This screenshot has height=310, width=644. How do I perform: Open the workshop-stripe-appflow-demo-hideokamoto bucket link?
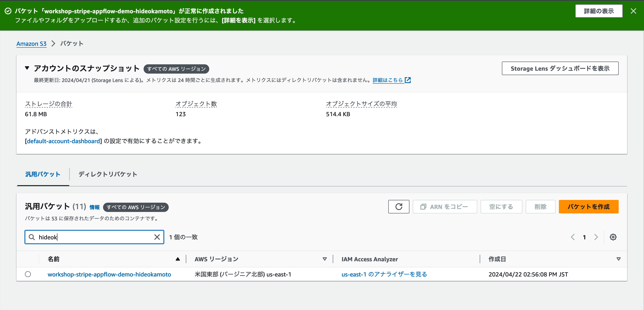point(109,274)
